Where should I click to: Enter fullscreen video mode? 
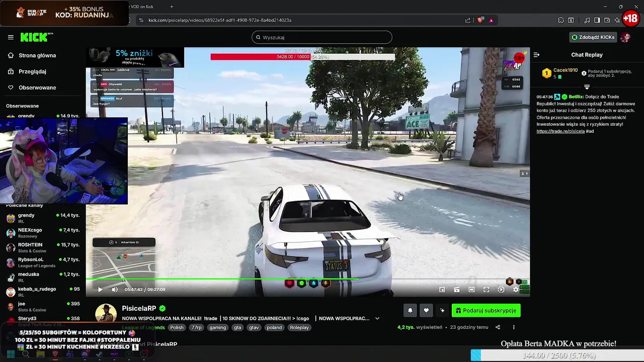(486, 290)
